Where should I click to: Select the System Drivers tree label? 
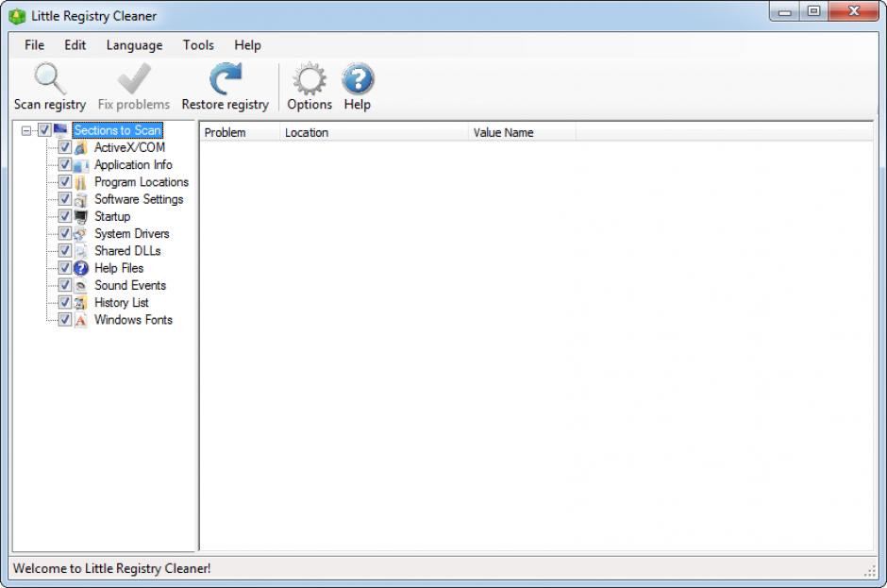click(132, 234)
